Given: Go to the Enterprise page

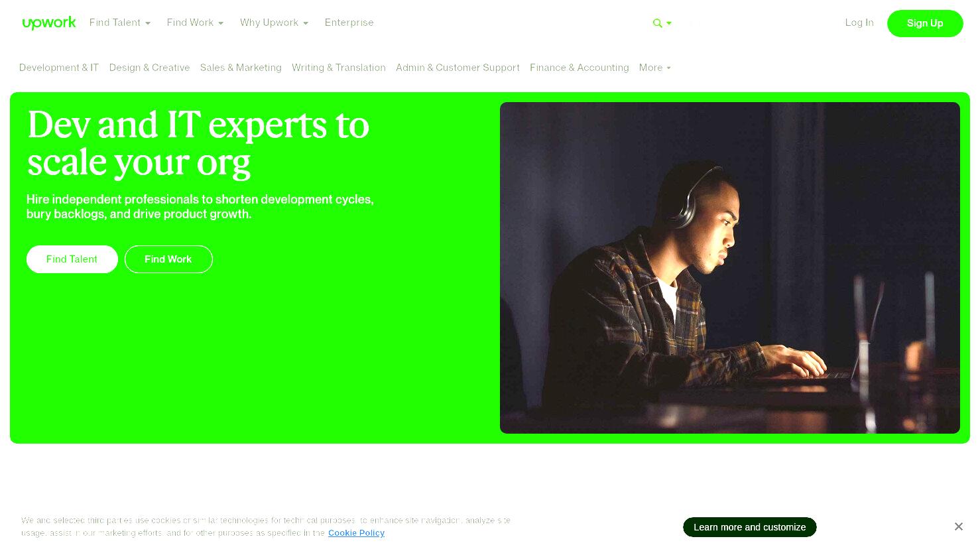Looking at the screenshot, I should click(x=349, y=23).
